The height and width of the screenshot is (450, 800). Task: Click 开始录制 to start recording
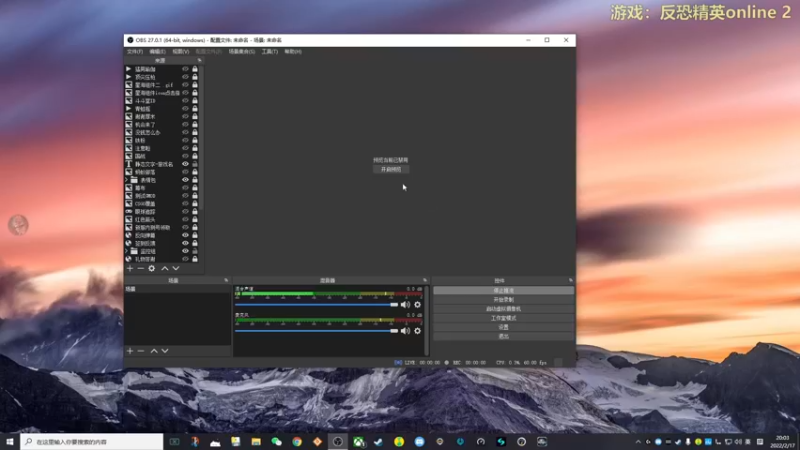(x=504, y=299)
